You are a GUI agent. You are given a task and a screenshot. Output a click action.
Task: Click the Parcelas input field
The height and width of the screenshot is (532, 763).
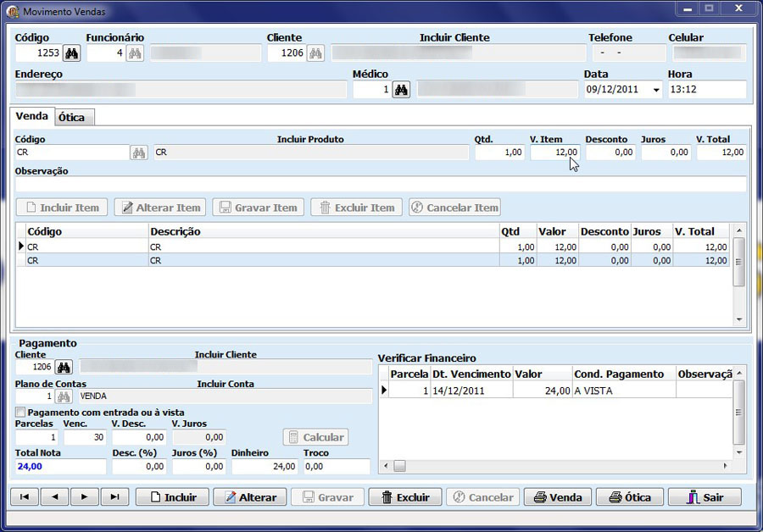click(36, 437)
